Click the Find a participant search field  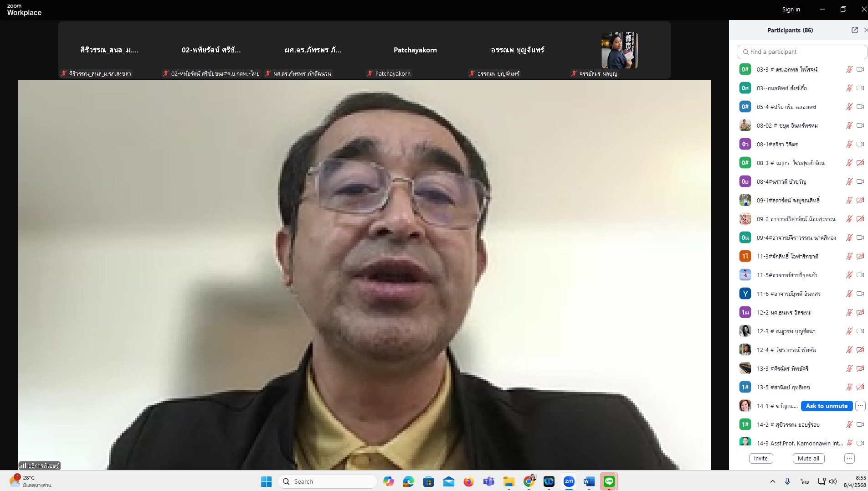click(x=802, y=52)
